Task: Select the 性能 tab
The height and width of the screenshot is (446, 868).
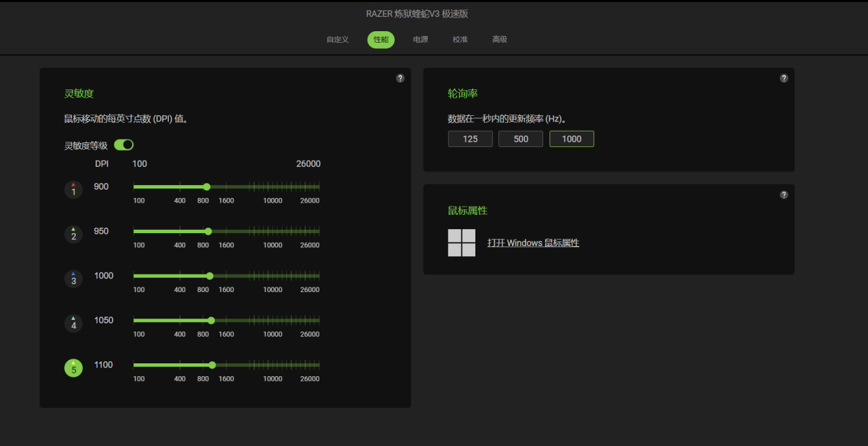Action: pos(381,39)
